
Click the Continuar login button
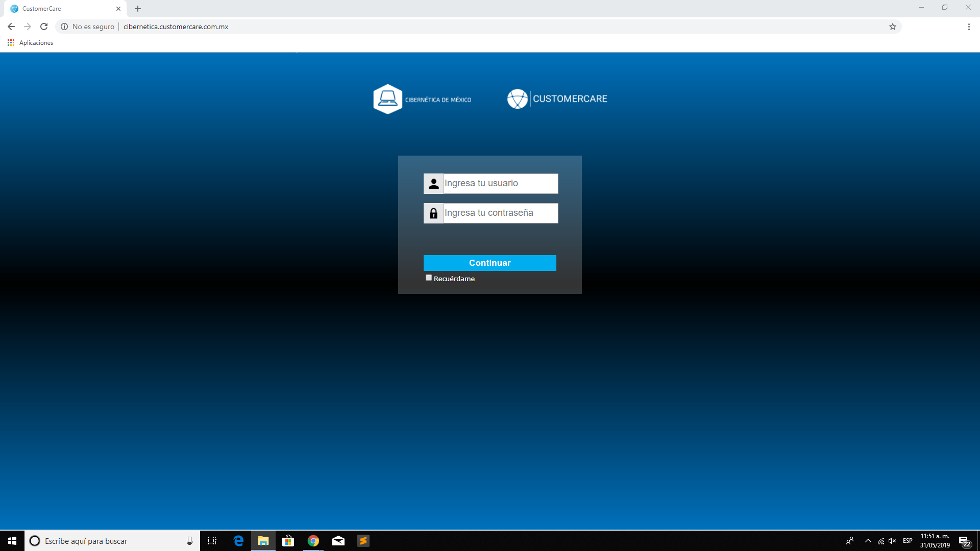pyautogui.click(x=489, y=263)
